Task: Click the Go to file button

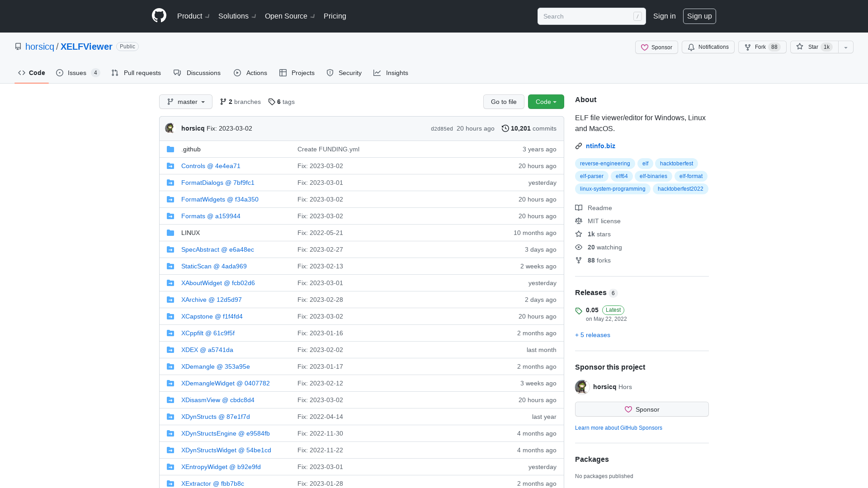Action: (x=504, y=102)
